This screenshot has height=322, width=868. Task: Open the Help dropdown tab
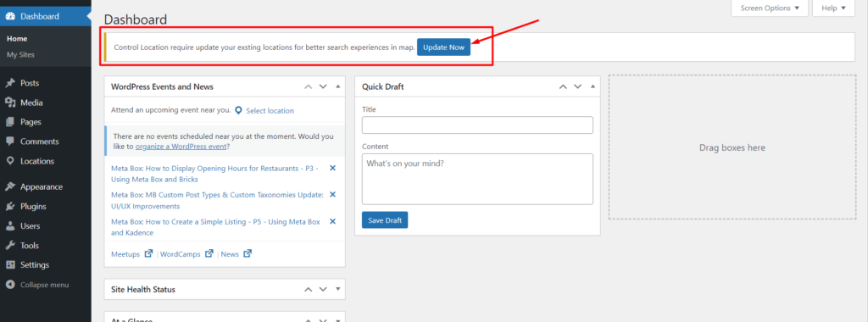pos(834,8)
